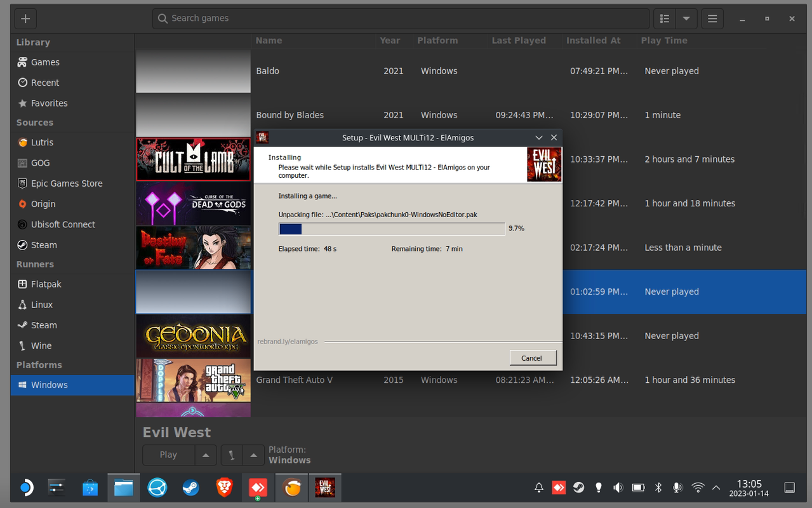The height and width of the screenshot is (508, 812).
Task: Open Discover store from taskbar
Action: pos(90,488)
